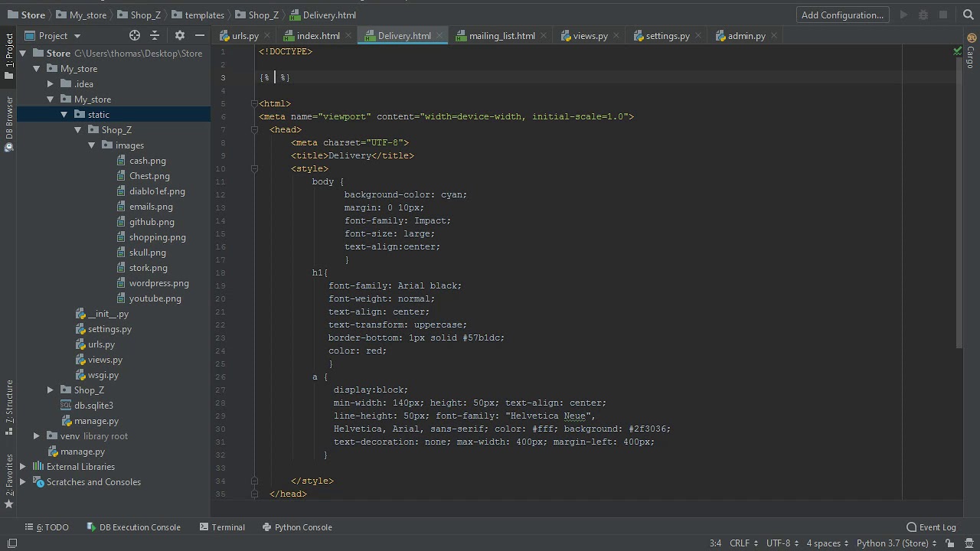Open Project panel settings gear

pyautogui.click(x=180, y=35)
